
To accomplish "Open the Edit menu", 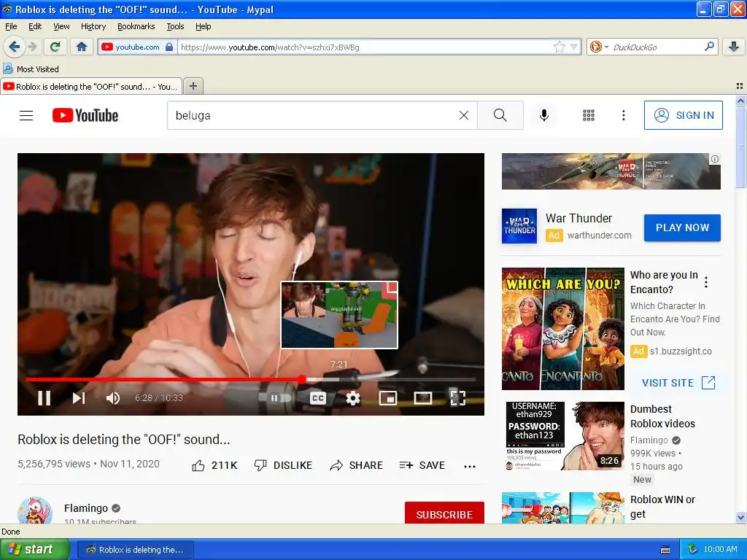I will coord(35,26).
